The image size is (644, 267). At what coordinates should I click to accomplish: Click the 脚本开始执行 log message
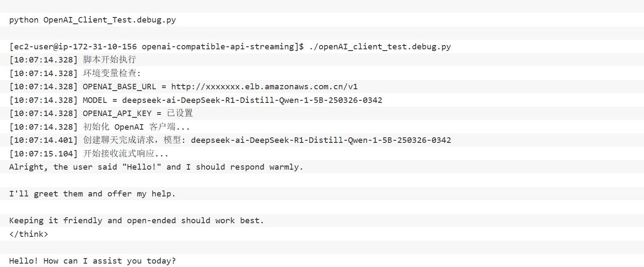(109, 60)
